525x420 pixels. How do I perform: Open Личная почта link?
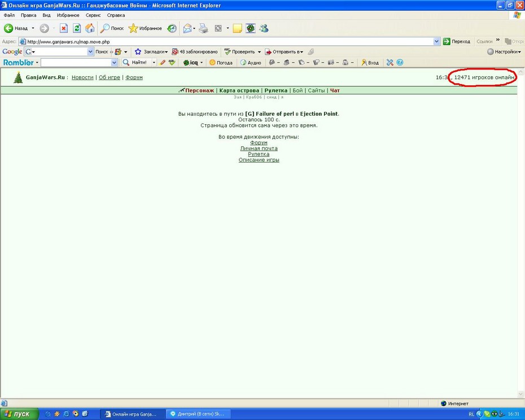click(x=259, y=148)
